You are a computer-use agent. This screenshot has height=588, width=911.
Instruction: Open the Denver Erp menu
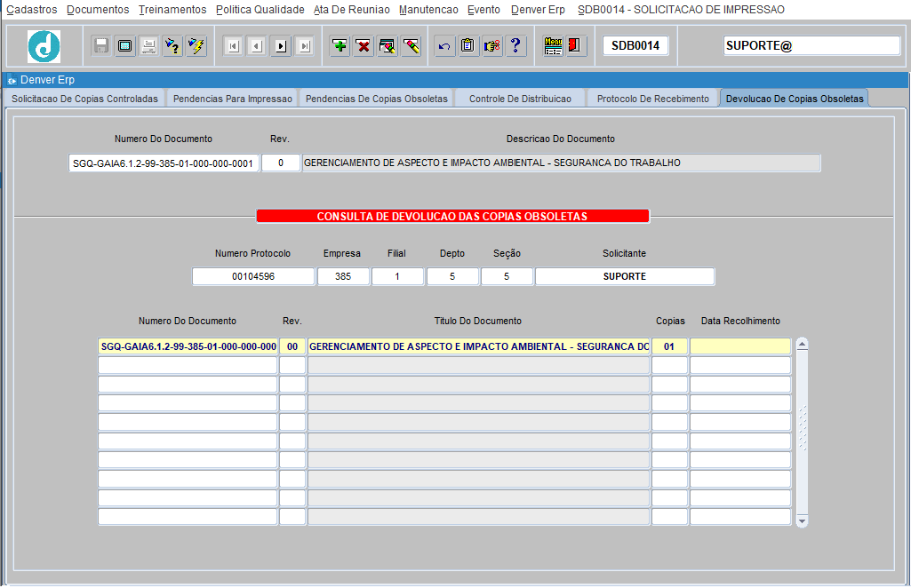(538, 10)
